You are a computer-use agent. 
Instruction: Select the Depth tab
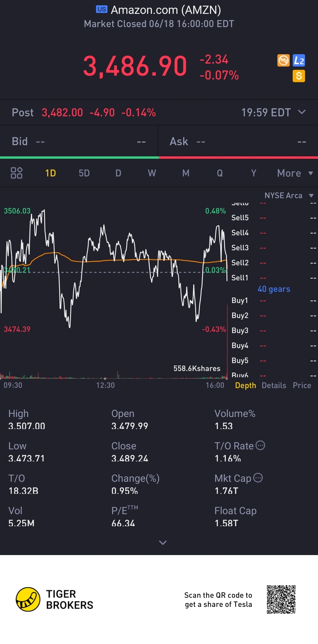[246, 385]
